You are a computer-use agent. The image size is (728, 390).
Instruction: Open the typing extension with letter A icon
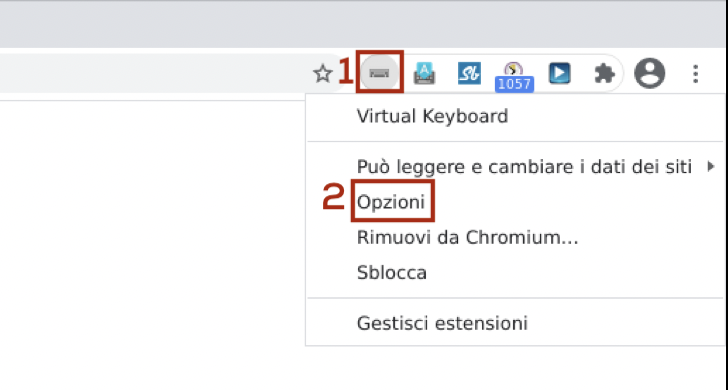click(x=424, y=74)
